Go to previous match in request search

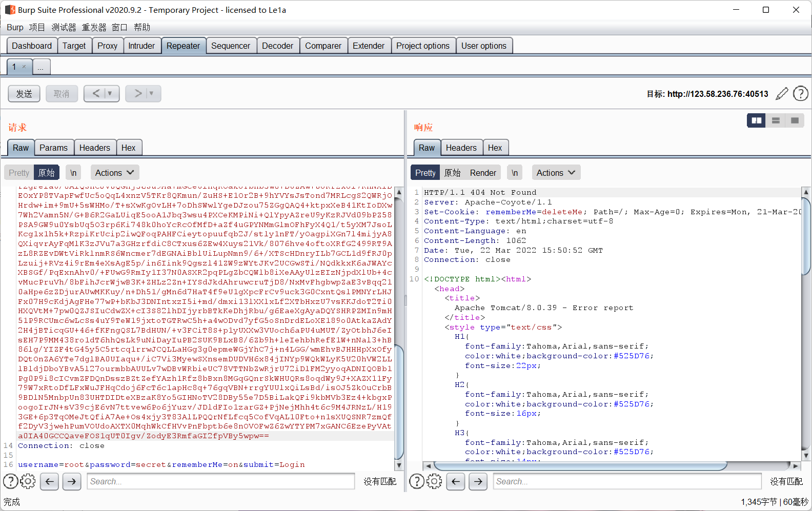(49, 481)
